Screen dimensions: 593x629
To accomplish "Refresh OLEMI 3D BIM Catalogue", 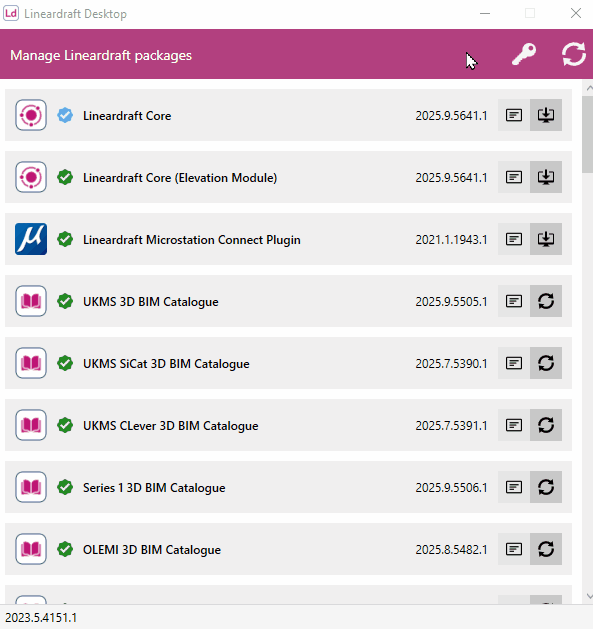I will (546, 549).
